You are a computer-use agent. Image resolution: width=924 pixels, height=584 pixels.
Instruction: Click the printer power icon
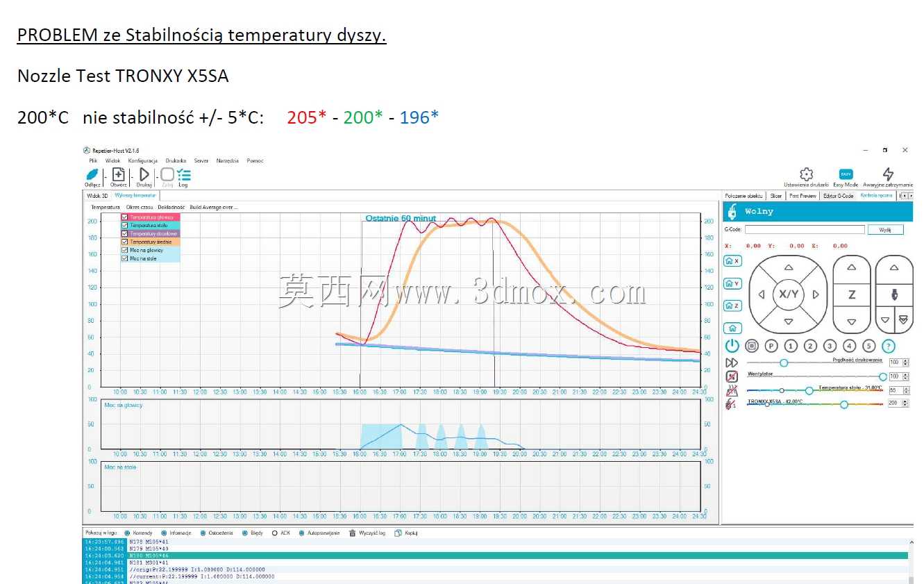pyautogui.click(x=732, y=346)
